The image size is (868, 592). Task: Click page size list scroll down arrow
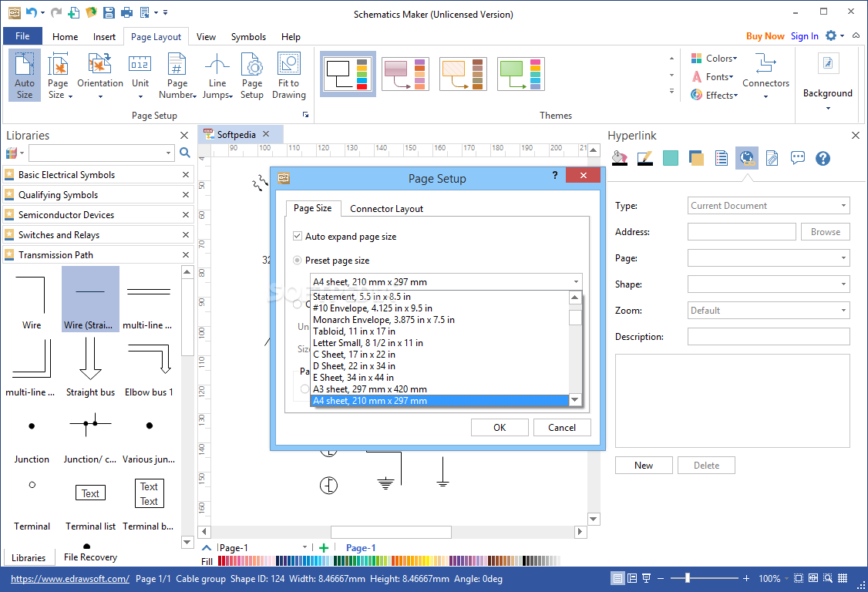pos(575,400)
